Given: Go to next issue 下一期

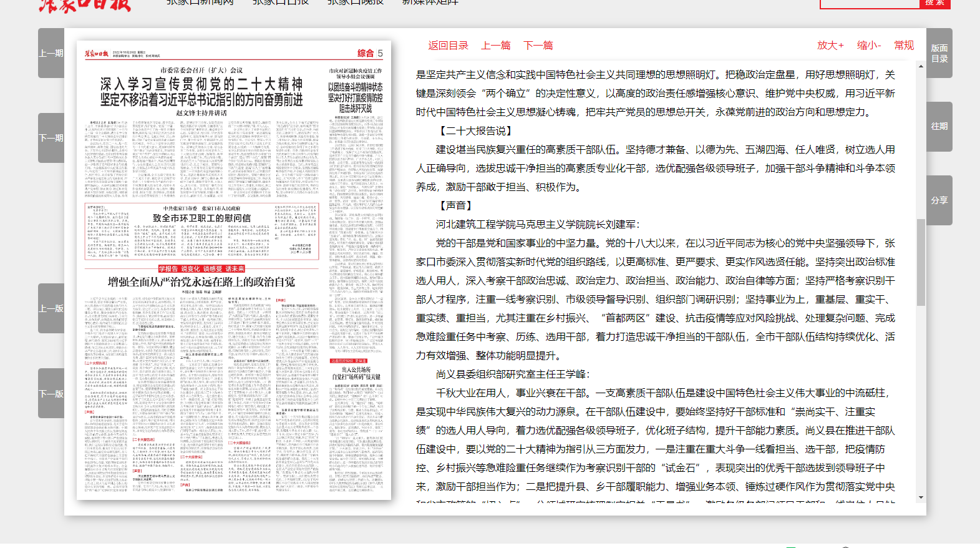Looking at the screenshot, I should 51,138.
